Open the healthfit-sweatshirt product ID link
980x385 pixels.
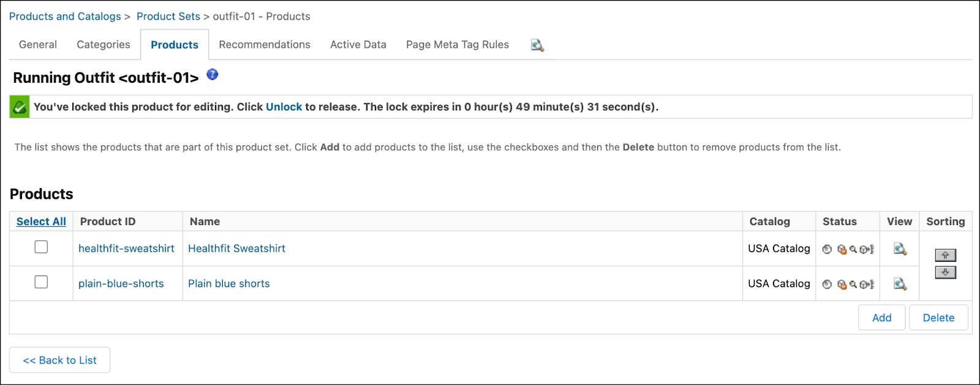coord(126,248)
